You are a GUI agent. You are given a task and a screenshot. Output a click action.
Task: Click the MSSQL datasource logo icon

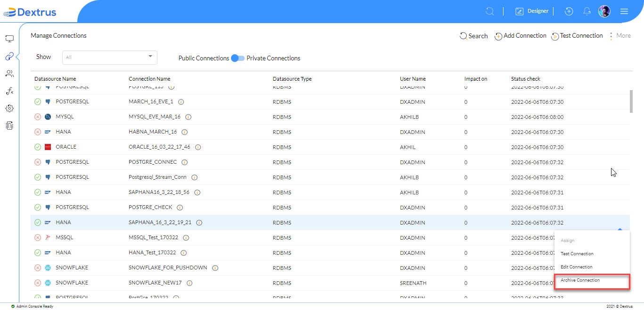(x=48, y=238)
